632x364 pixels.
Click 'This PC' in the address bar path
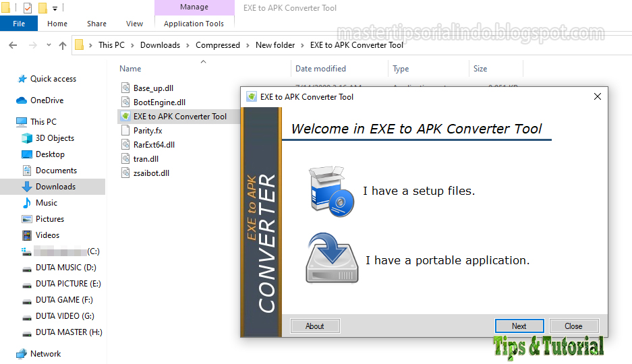(112, 45)
